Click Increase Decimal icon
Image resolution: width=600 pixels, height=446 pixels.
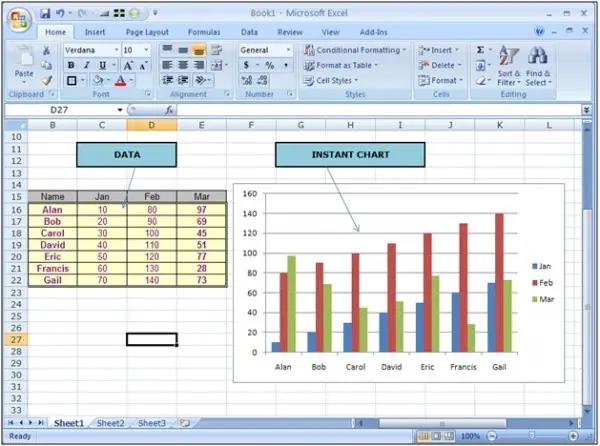pos(247,80)
